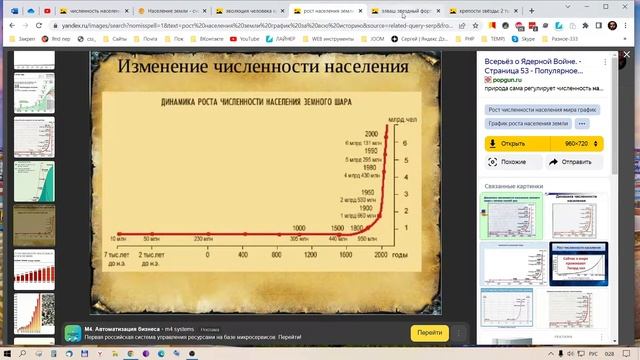Close the 'рост населения земли' tab

pyautogui.click(x=360, y=11)
